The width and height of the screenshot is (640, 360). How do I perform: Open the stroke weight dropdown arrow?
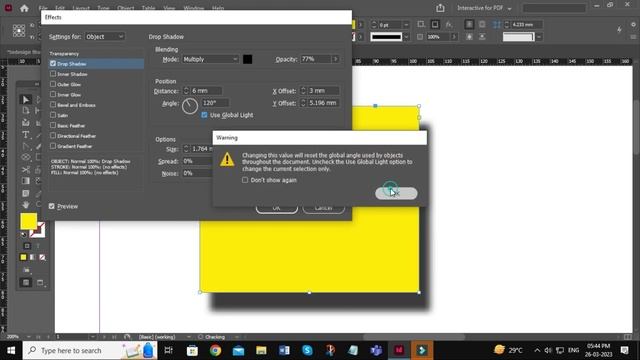point(406,25)
